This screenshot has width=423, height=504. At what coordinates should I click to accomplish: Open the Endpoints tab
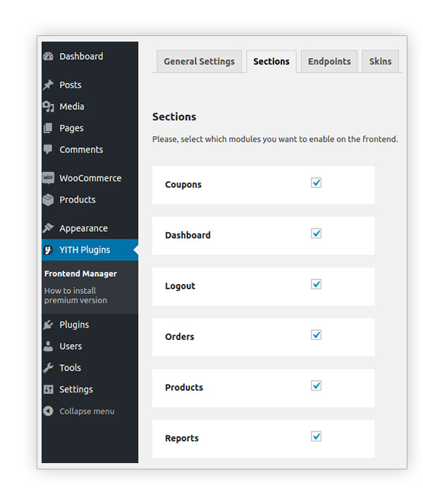click(329, 61)
